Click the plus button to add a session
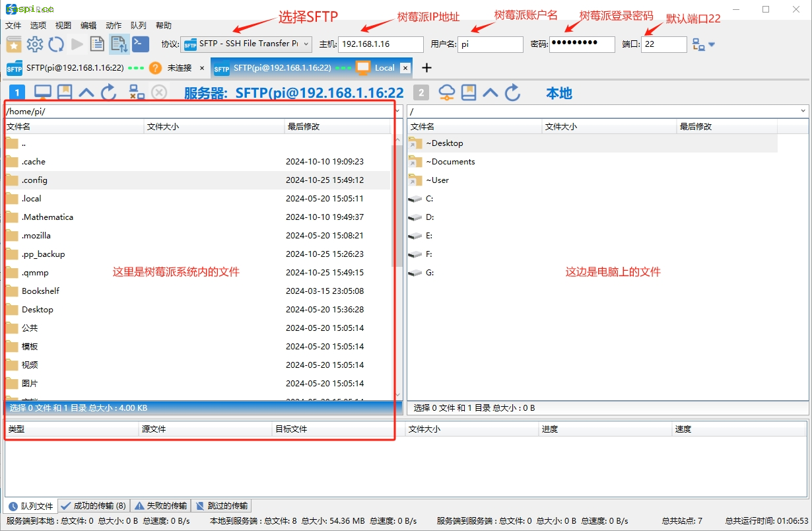Image resolution: width=812 pixels, height=531 pixels. click(426, 67)
